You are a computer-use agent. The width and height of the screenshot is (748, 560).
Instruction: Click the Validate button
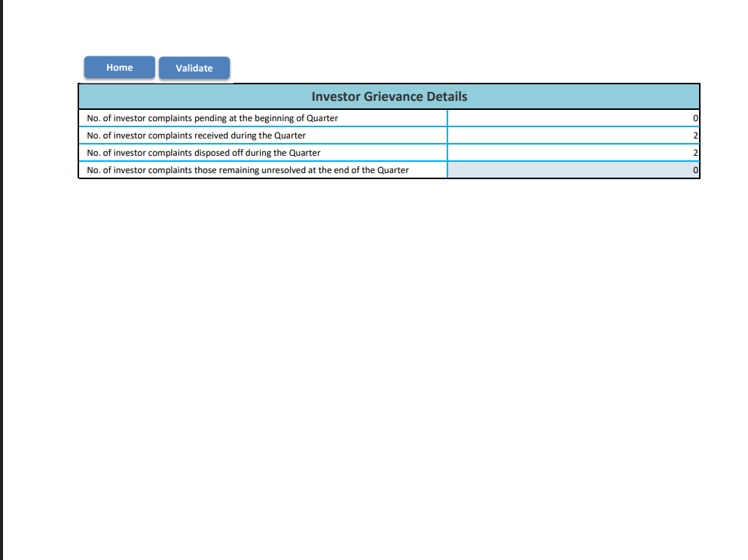(194, 68)
